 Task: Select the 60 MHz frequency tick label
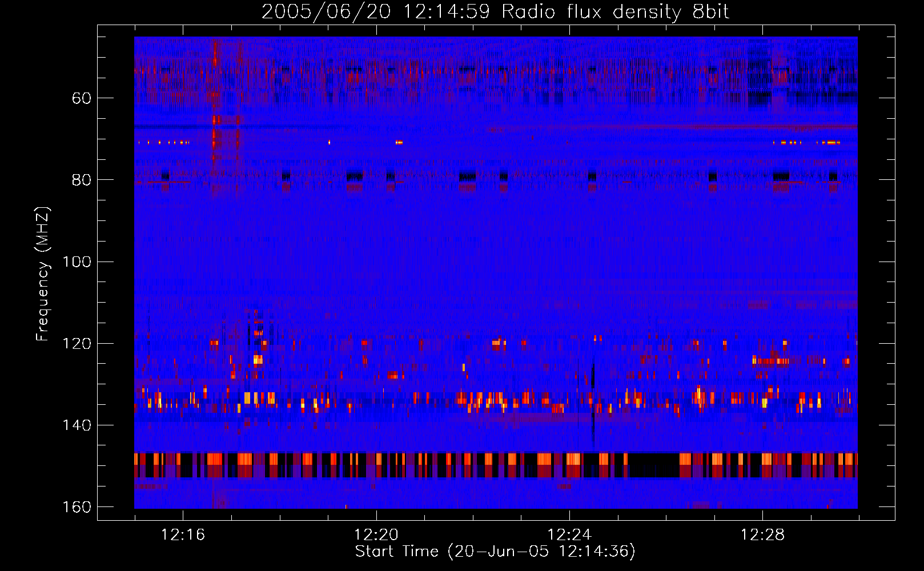[x=82, y=99]
